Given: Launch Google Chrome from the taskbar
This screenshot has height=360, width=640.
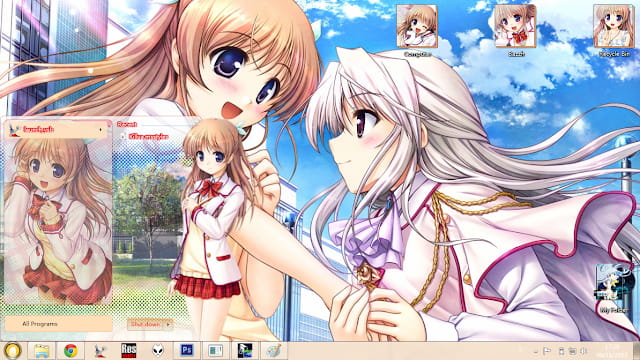Looking at the screenshot, I should click(x=71, y=351).
